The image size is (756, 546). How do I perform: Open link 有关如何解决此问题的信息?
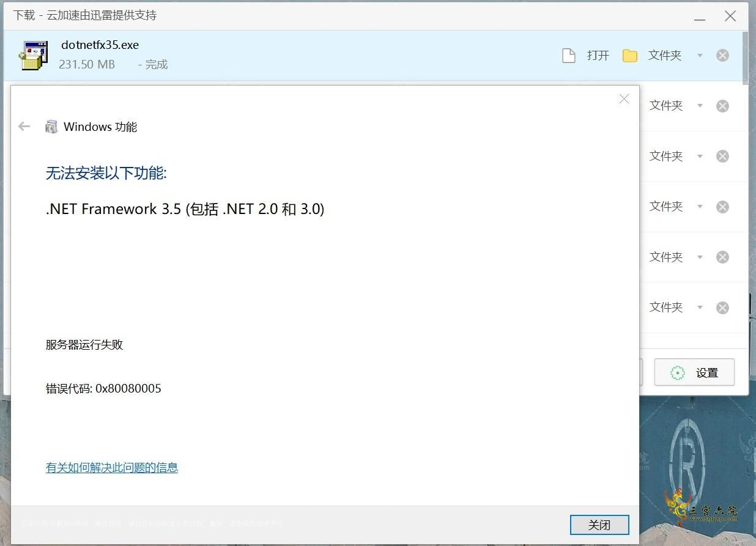pyautogui.click(x=112, y=468)
